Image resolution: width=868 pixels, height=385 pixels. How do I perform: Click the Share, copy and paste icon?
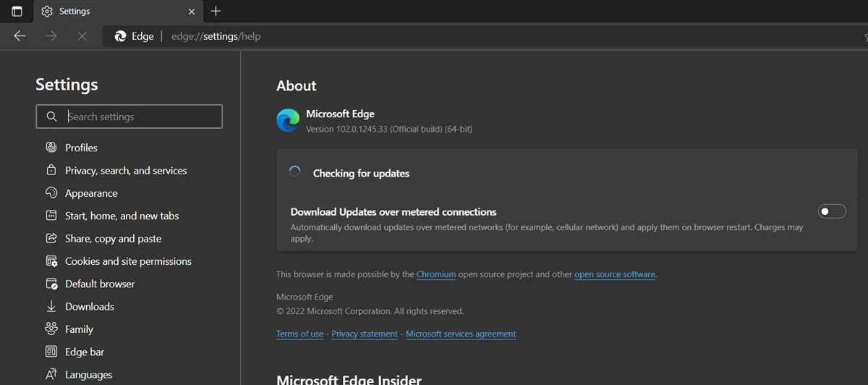(51, 238)
